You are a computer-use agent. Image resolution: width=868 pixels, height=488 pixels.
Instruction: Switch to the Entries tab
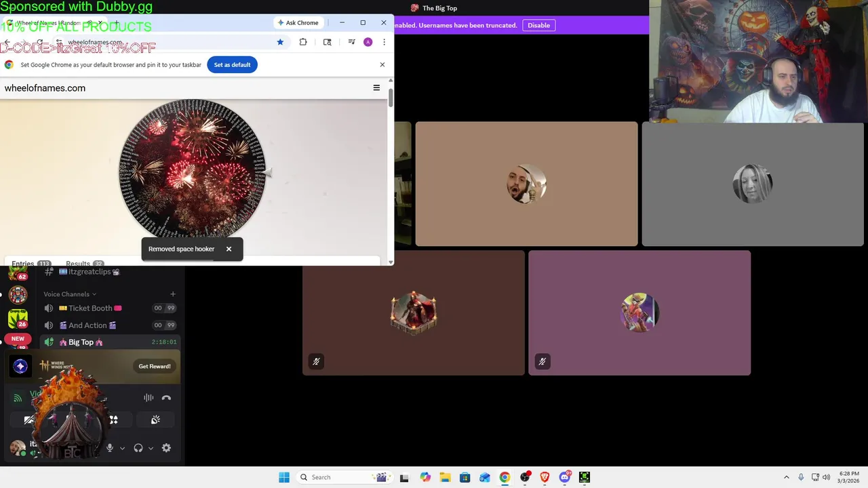point(31,264)
